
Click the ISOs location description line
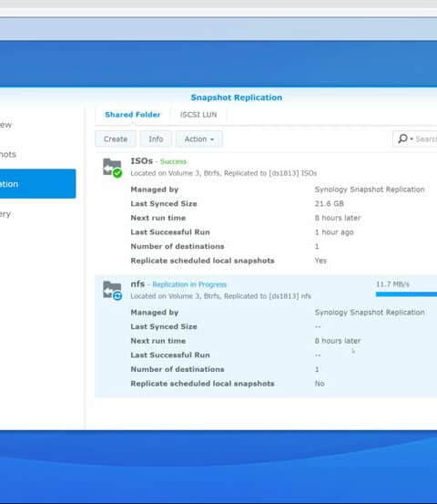coord(224,173)
